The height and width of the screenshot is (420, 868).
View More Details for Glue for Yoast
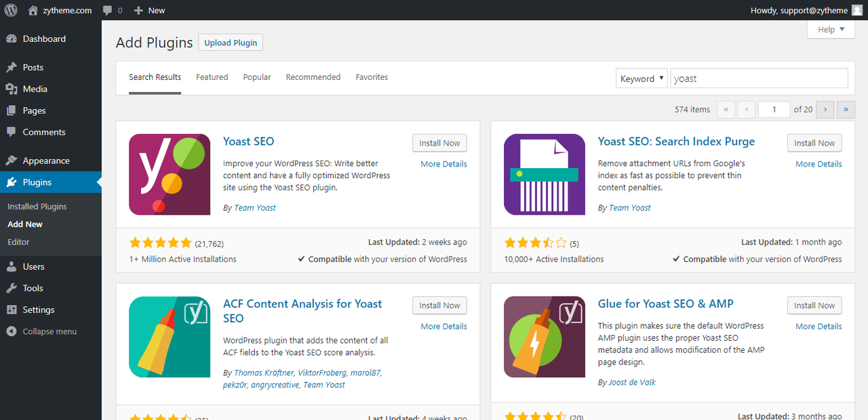818,327
